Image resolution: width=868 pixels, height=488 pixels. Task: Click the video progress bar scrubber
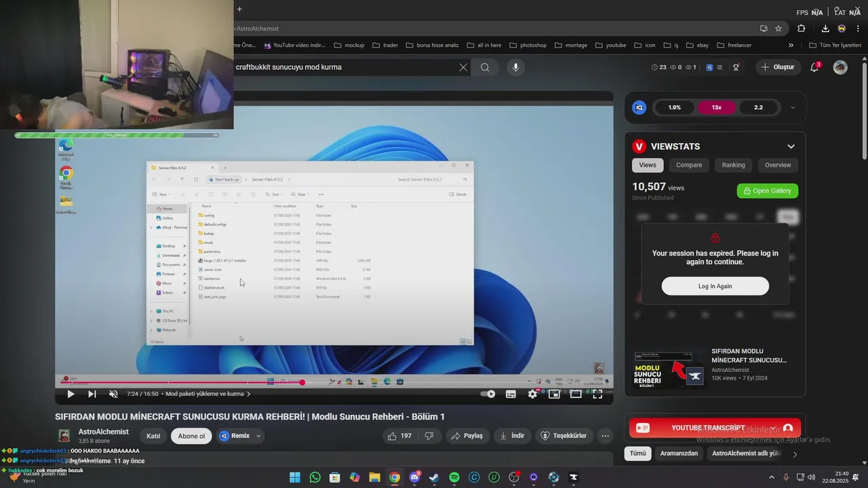(302, 382)
